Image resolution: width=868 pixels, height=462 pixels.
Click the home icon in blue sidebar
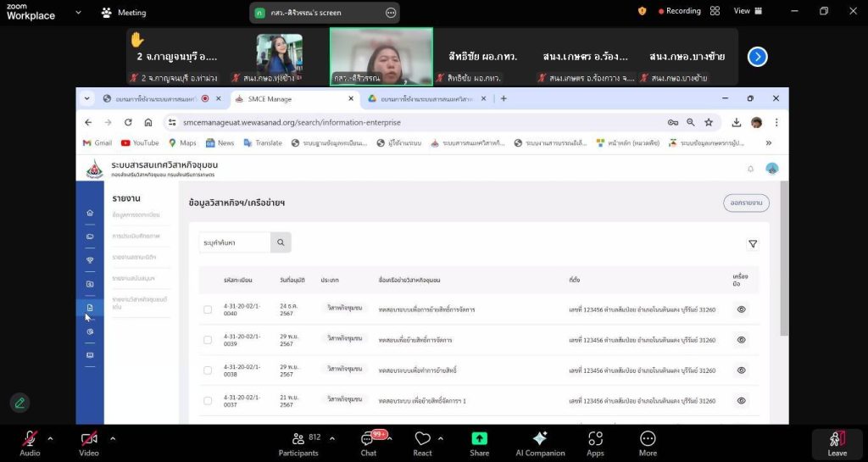point(90,213)
